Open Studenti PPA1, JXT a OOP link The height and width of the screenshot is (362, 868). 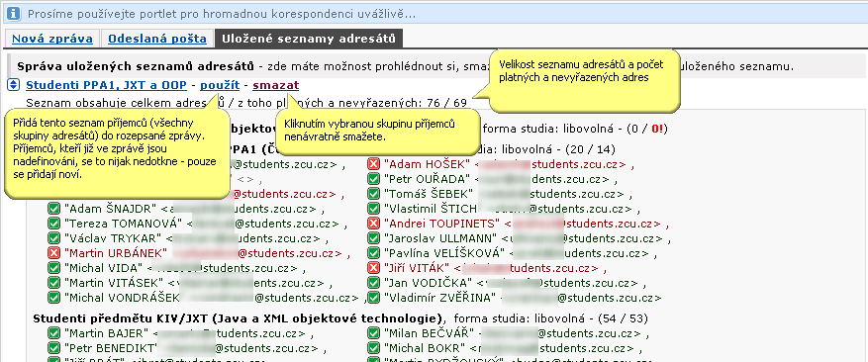105,85
